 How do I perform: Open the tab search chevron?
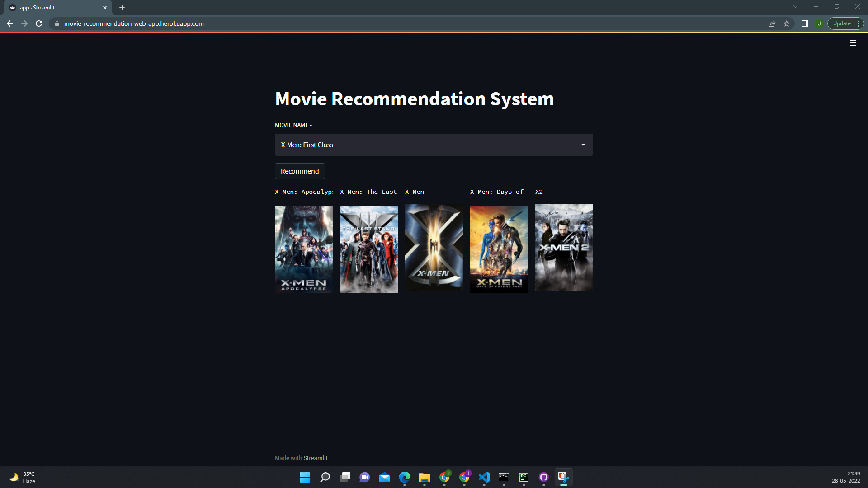point(795,7)
